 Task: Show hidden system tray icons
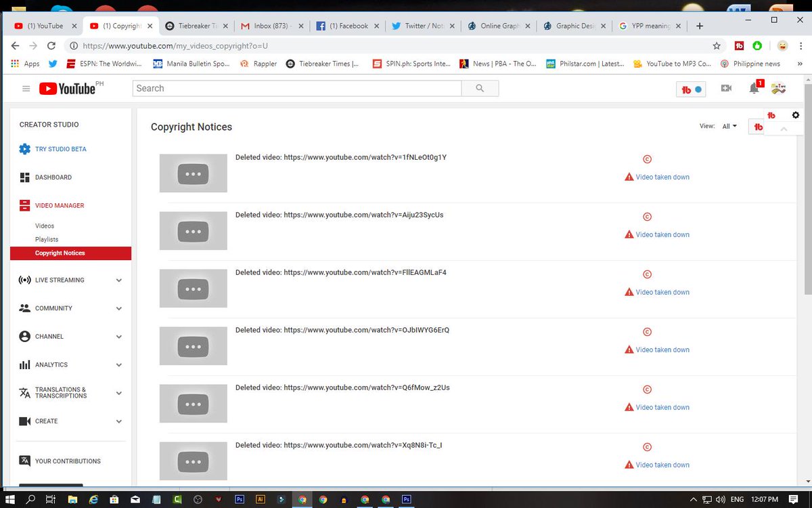(693, 499)
